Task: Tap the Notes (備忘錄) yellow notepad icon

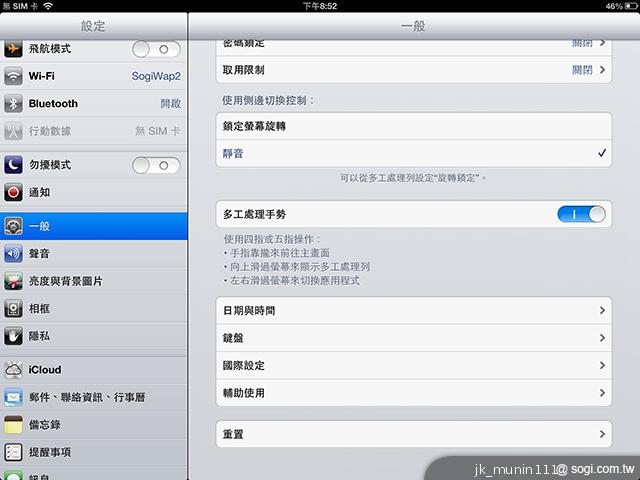Action: pos(13,425)
